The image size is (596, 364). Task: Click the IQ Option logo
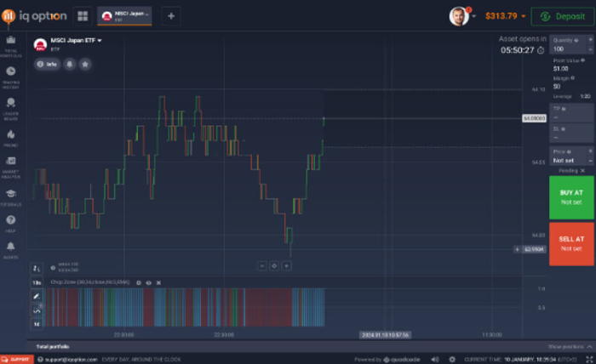[x=34, y=16]
